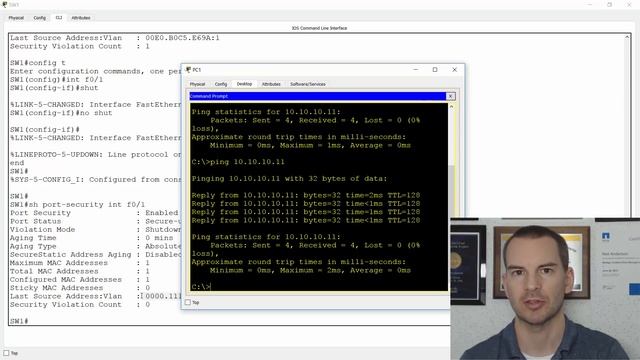Image resolution: width=640 pixels, height=360 pixels.
Task: Click 'Violation Mode' row in CLI
Action: (x=95, y=229)
